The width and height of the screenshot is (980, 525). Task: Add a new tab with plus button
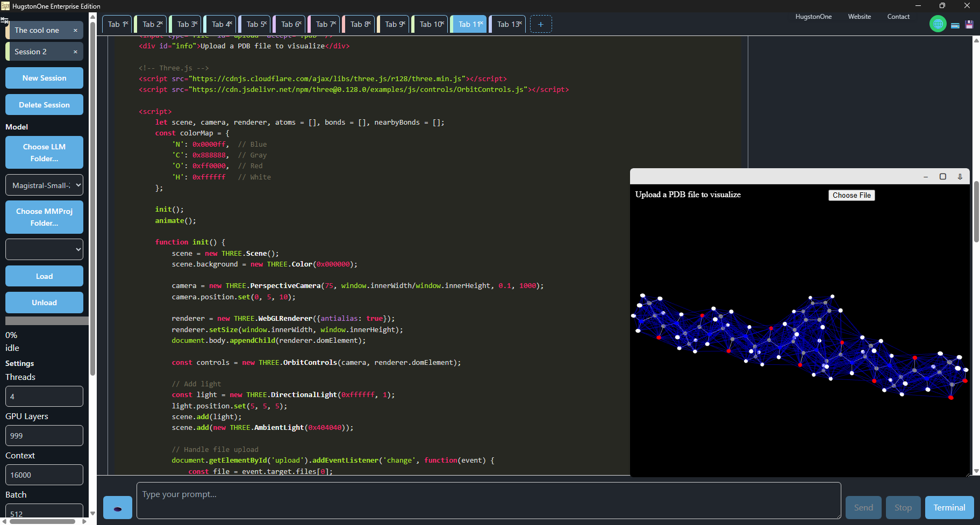[x=541, y=24]
